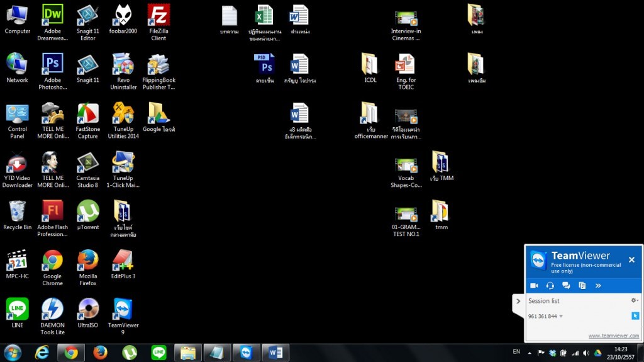Select the Mozilla Firefox desktop shortcut
644x362 pixels.
tap(88, 268)
